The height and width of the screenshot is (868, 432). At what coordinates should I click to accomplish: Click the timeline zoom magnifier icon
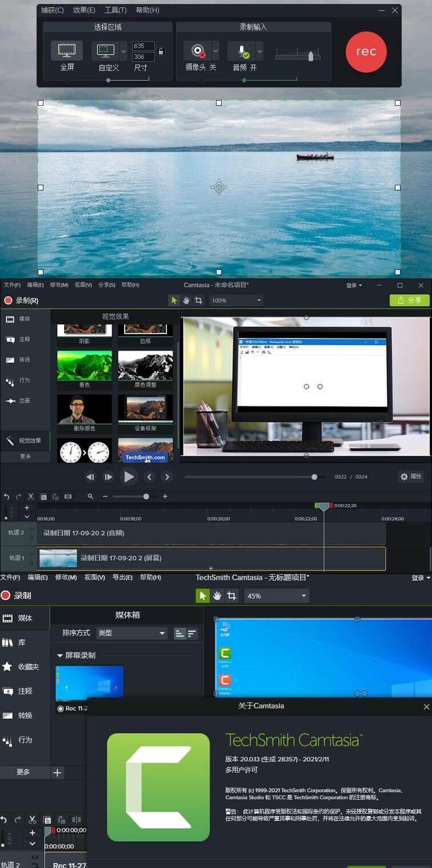[x=90, y=496]
